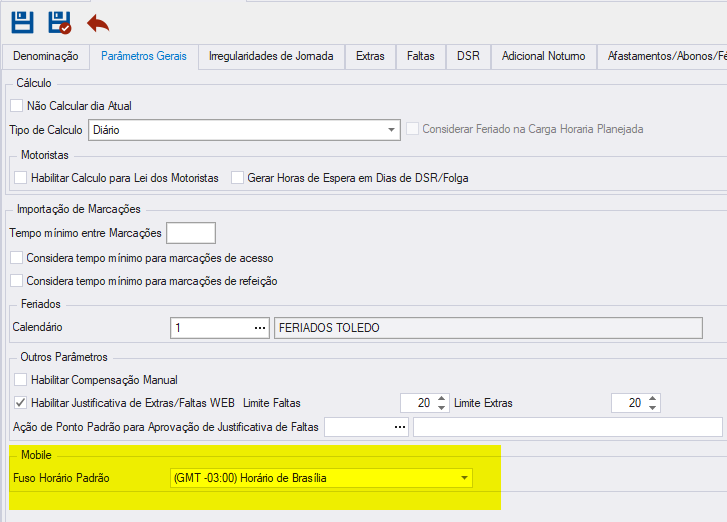This screenshot has height=522, width=727.
Task: Open Calendário lookup ellipsis button
Action: coord(260,328)
